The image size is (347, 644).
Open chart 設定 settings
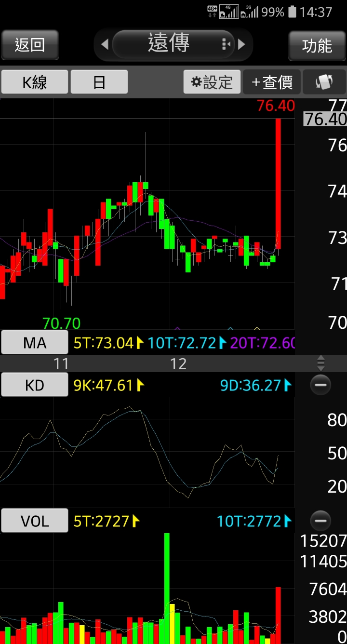(212, 82)
